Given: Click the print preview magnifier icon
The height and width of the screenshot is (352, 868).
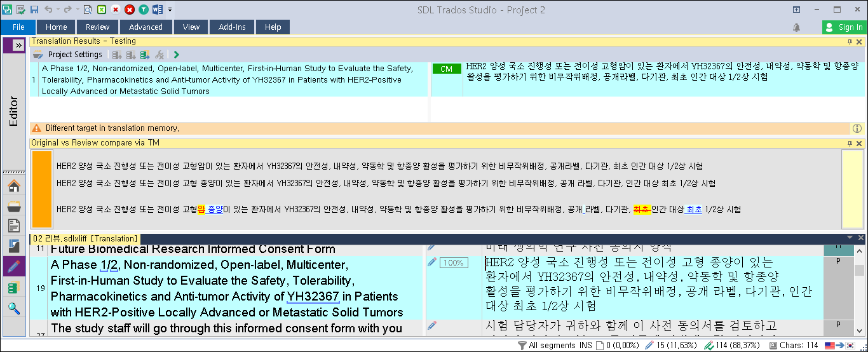Looking at the screenshot, I should coord(87,10).
